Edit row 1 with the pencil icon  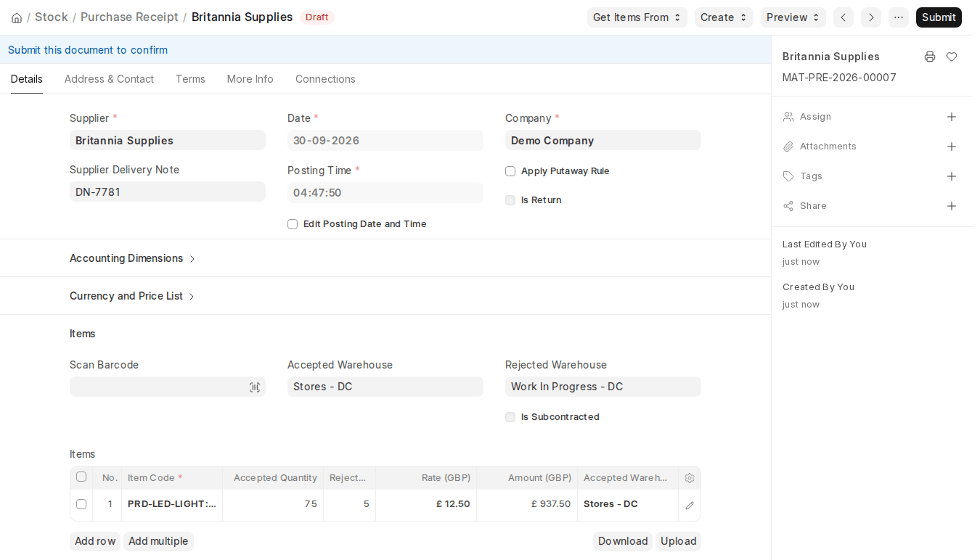(690, 505)
